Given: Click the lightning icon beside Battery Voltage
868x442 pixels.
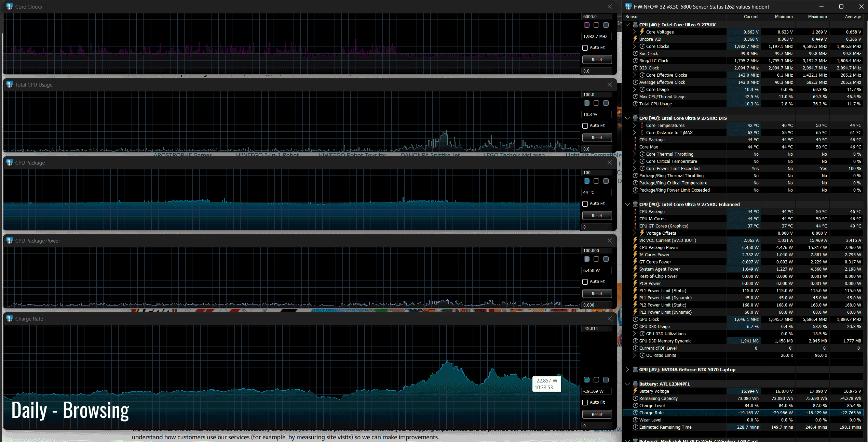Looking at the screenshot, I should (635, 391).
